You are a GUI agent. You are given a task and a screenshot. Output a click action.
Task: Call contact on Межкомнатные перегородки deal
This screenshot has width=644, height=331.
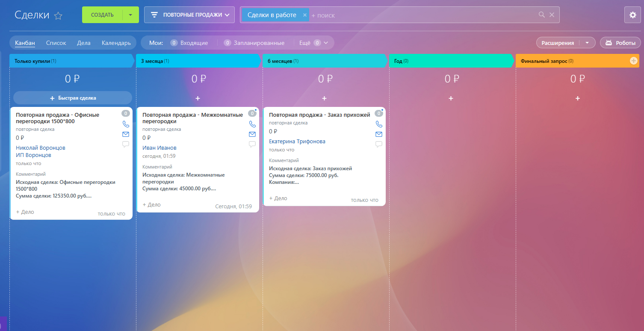point(252,124)
